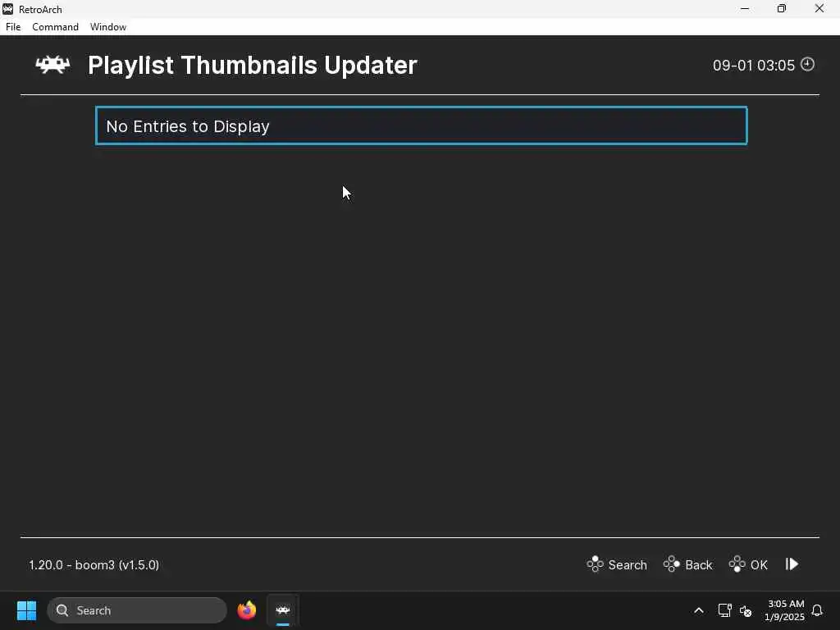The width and height of the screenshot is (840, 630).
Task: Restore down the RetroArch window
Action: (x=782, y=8)
